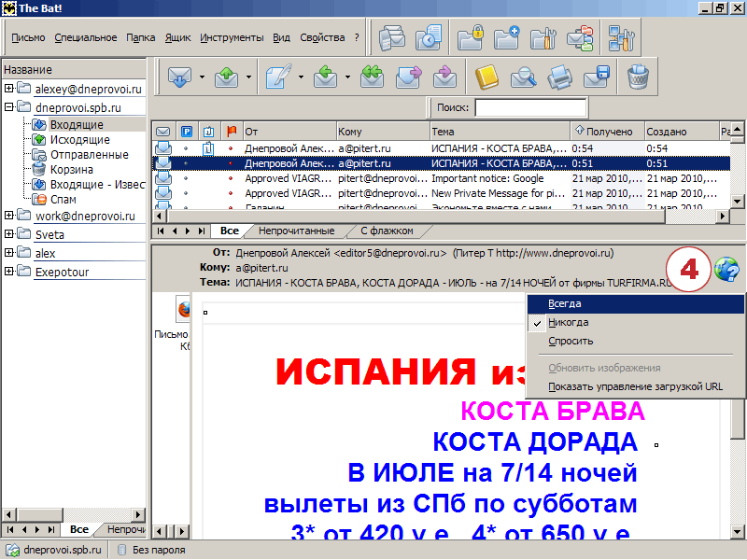Click the globe image download icon
Image resolution: width=747 pixels, height=560 pixels.
pos(726,270)
